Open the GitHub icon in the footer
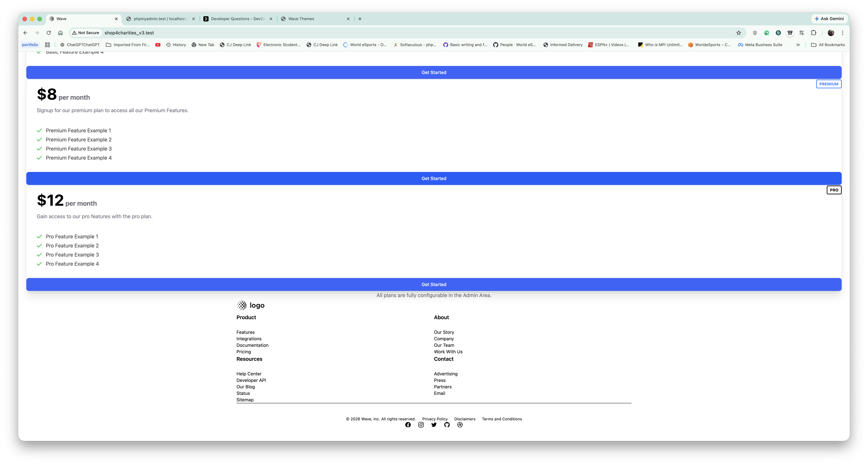The width and height of the screenshot is (868, 465). pos(447,425)
